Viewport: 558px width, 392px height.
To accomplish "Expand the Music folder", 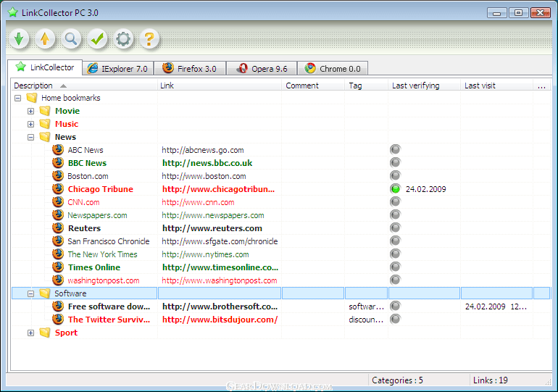I will [31, 124].
